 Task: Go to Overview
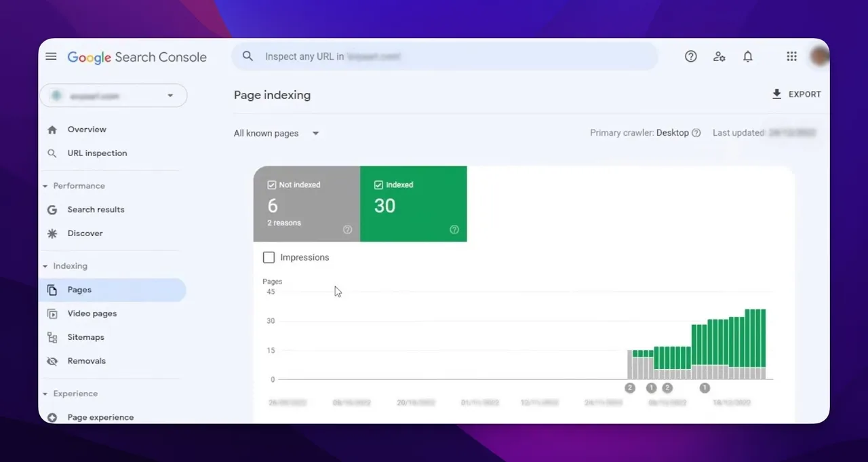87,130
